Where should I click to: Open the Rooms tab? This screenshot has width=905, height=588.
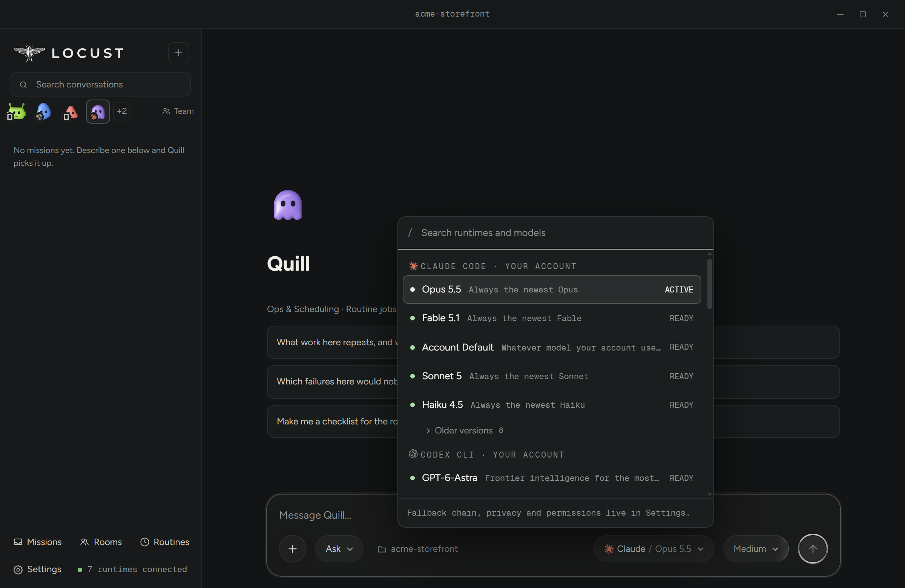click(x=101, y=542)
